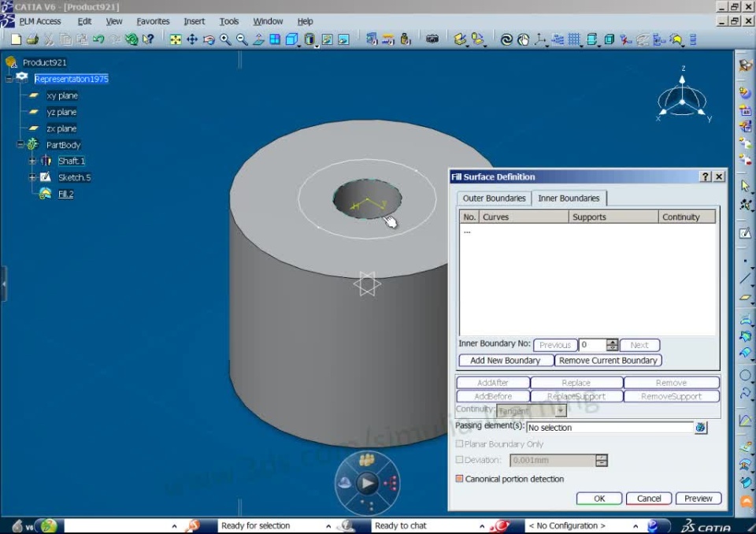Viewport: 756px width, 534px height.
Task: Click the Passing elements selection icon
Action: tap(701, 428)
